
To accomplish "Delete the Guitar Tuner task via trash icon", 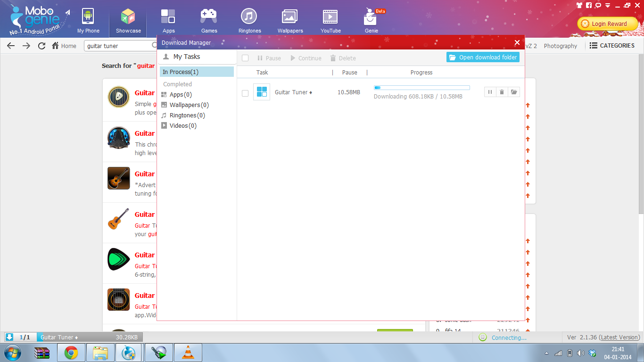I will click(502, 92).
